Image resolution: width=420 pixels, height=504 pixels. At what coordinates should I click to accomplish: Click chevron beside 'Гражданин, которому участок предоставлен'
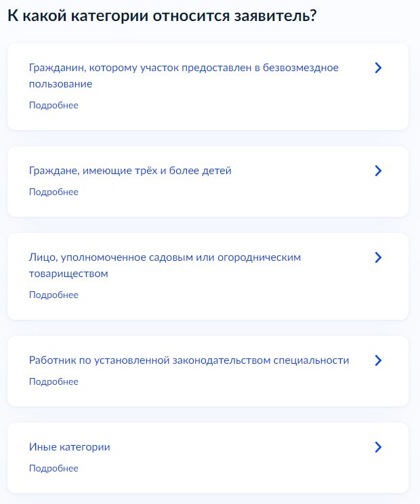(x=378, y=68)
